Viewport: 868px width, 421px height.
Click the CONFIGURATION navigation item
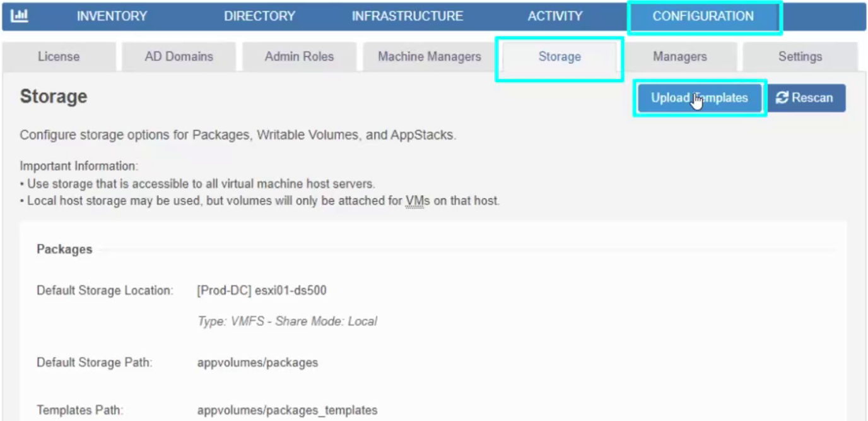(x=703, y=16)
